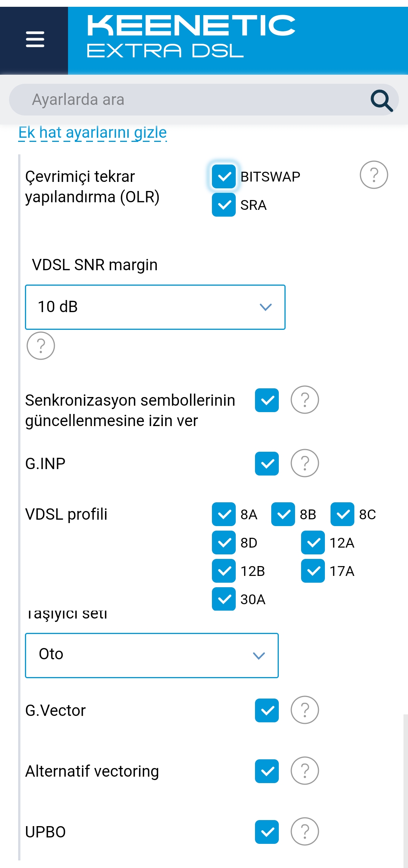Tap the search magnifier icon

pos(382,100)
